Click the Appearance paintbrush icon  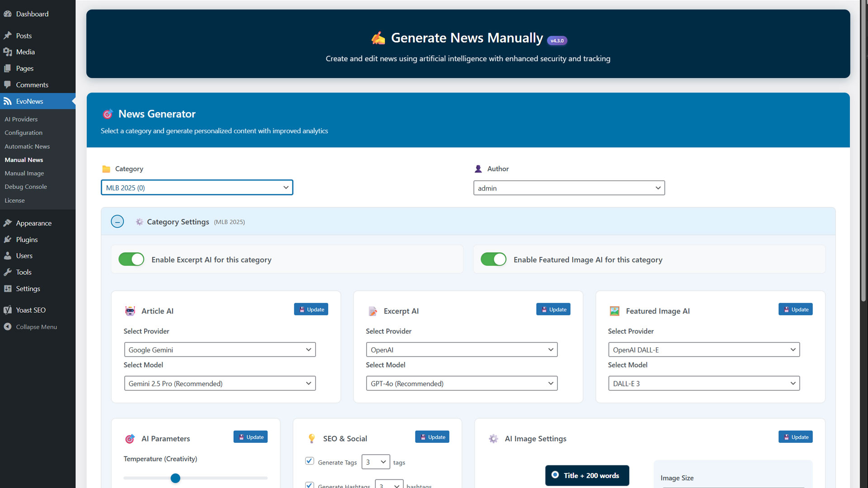pyautogui.click(x=8, y=223)
